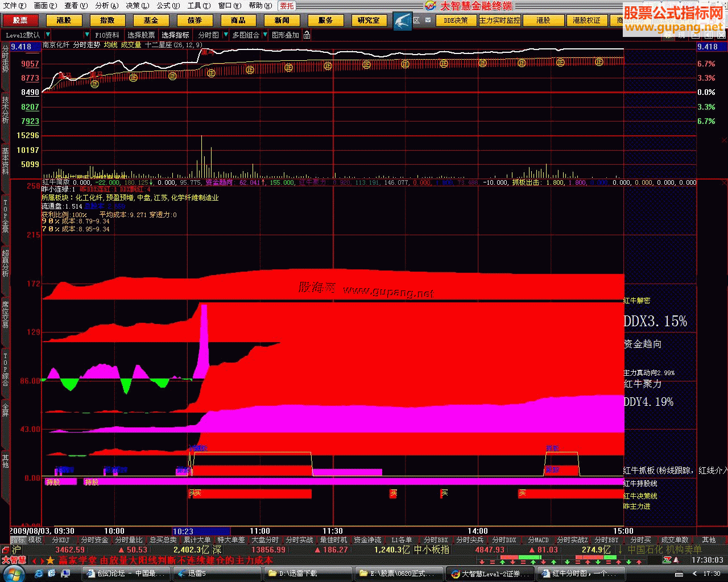Select the 分时资金 indicator tab

click(94, 540)
